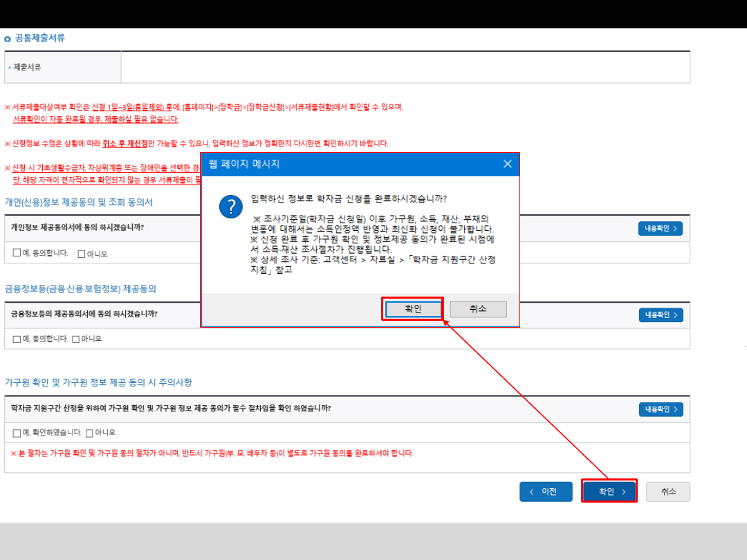
Task: Click the gray 취소 button at page bottom
Action: 667,492
